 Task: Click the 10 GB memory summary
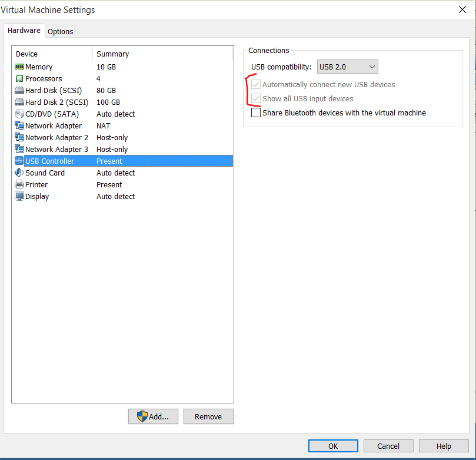click(x=106, y=67)
